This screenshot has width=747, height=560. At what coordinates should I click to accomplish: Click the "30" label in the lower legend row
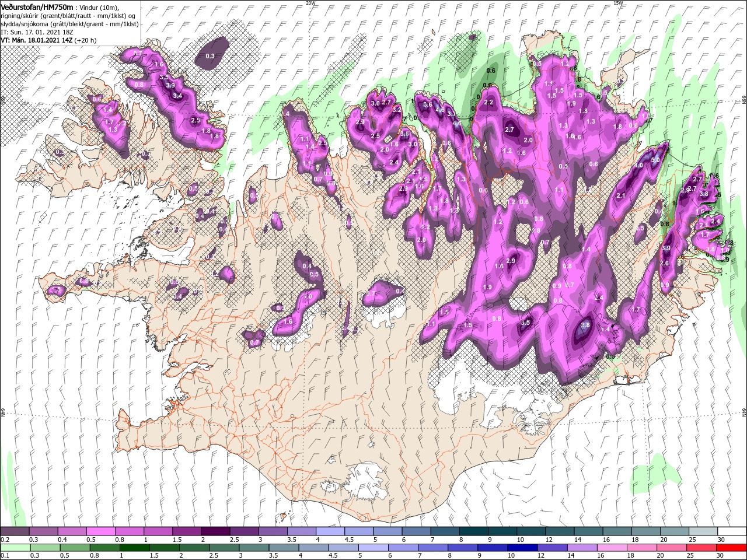tap(721, 555)
